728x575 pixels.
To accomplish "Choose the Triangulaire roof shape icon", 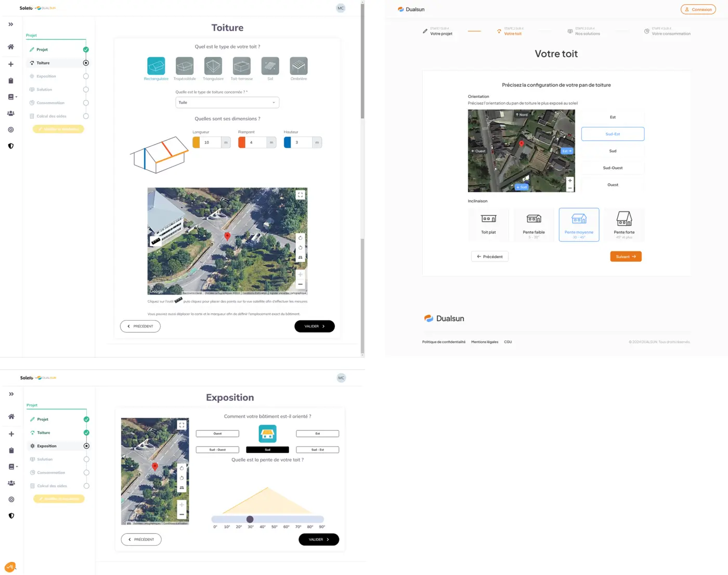I will (x=213, y=66).
